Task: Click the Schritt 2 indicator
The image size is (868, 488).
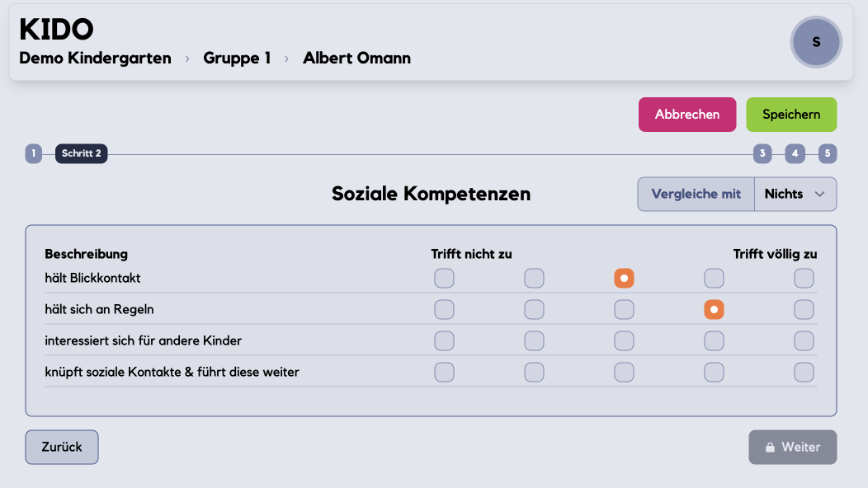Action: (x=81, y=153)
